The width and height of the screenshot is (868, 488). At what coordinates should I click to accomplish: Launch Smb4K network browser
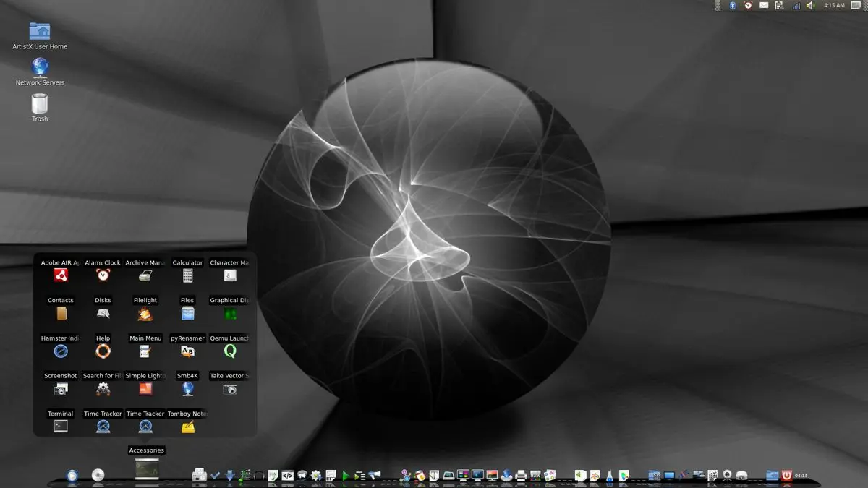[187, 389]
